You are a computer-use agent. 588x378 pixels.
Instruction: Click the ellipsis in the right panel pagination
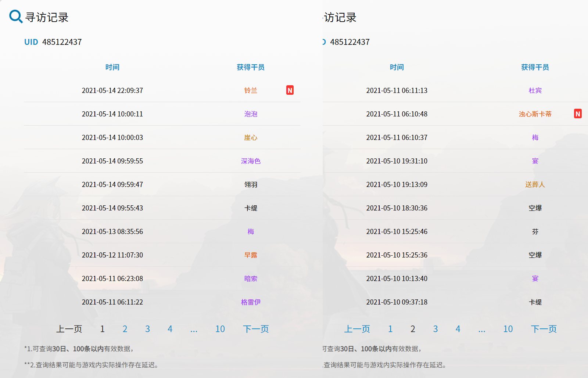(482, 330)
